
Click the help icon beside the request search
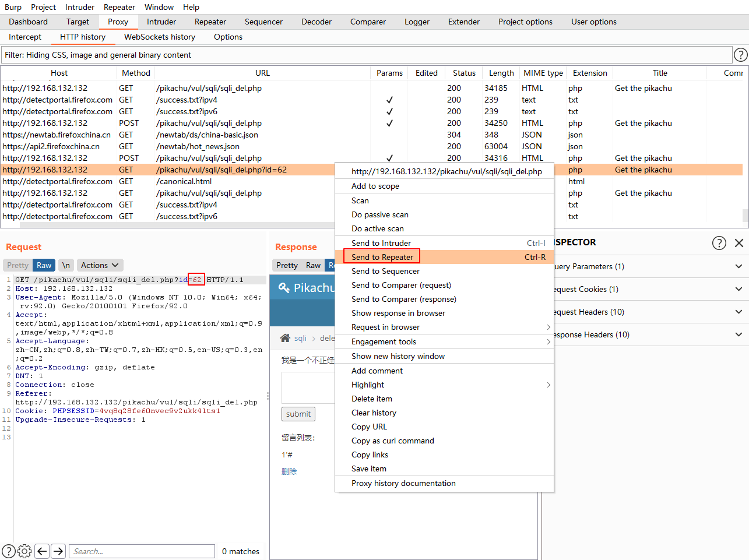(x=9, y=551)
